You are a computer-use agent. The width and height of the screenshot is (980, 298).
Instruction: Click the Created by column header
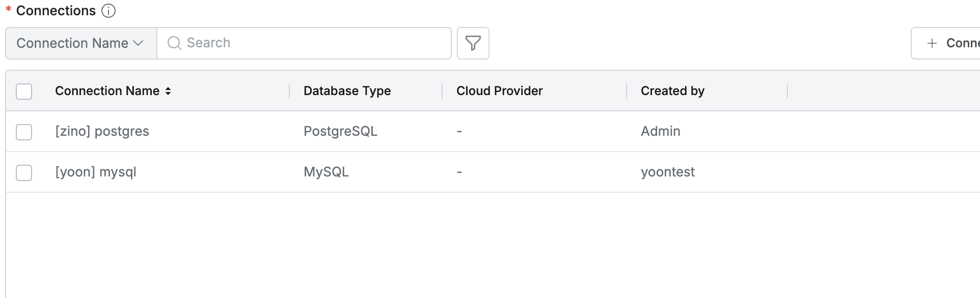coord(672,91)
